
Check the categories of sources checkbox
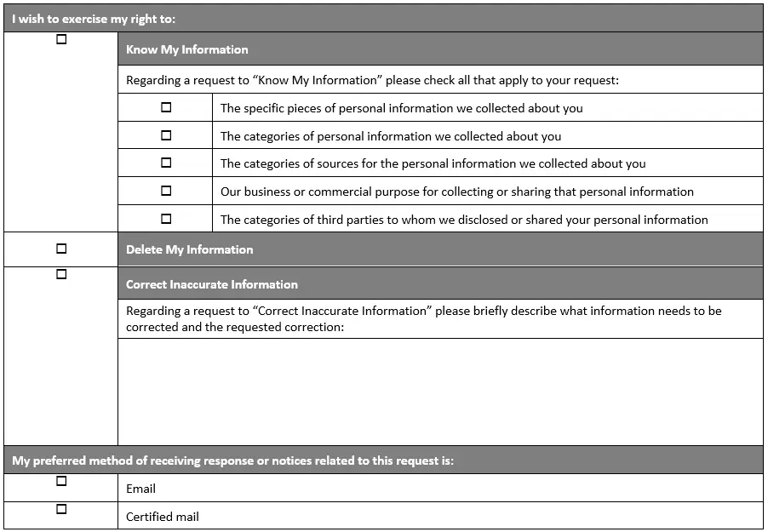coord(166,163)
